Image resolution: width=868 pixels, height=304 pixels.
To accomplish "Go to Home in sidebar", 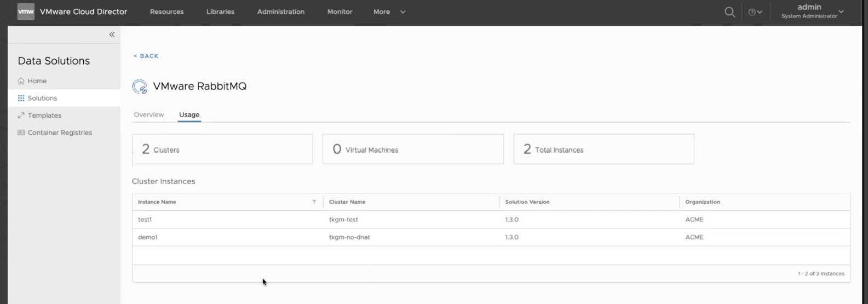I will point(37,81).
